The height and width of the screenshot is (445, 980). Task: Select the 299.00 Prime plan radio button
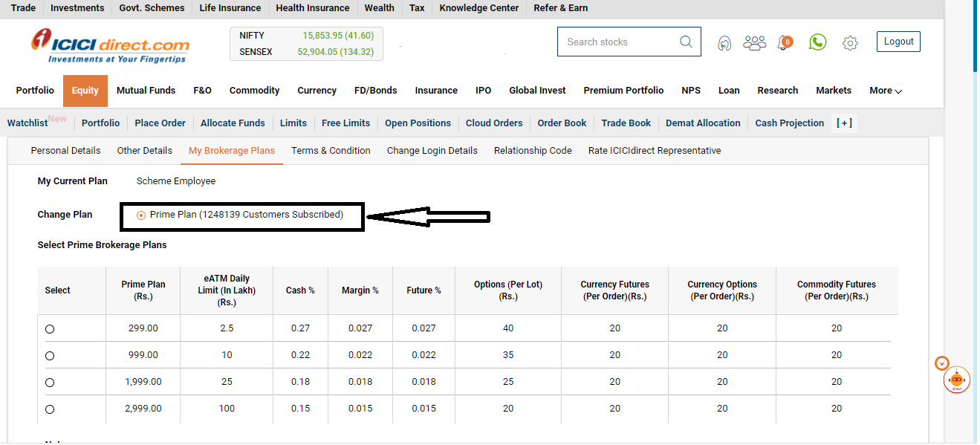tap(50, 329)
